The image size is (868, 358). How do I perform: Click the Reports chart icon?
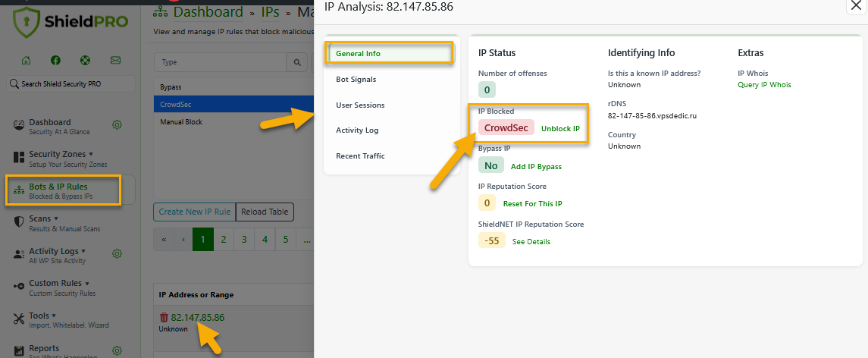[19, 351]
